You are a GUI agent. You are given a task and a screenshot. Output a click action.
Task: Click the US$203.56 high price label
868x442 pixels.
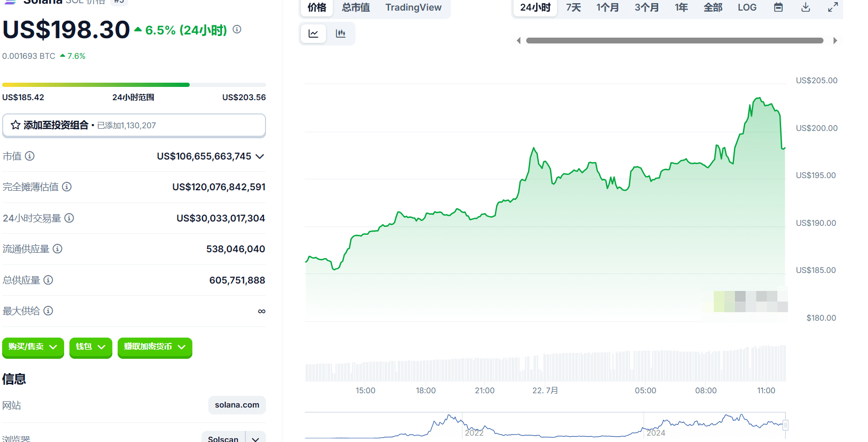tap(244, 98)
